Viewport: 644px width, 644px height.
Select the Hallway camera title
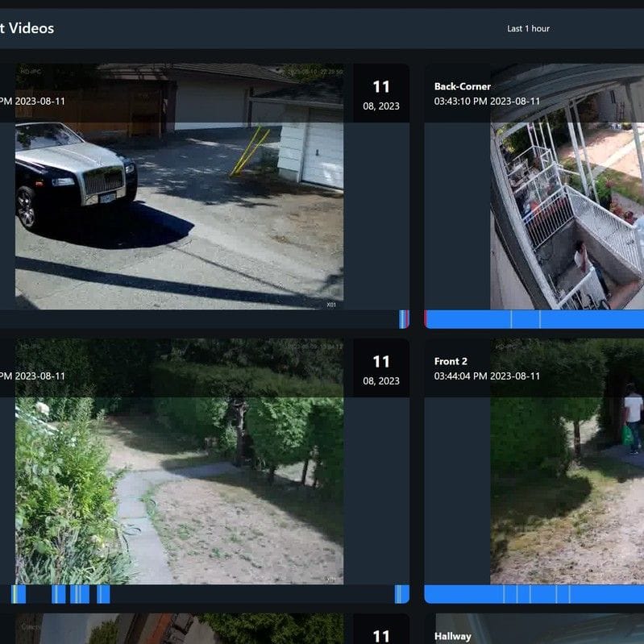click(452, 636)
